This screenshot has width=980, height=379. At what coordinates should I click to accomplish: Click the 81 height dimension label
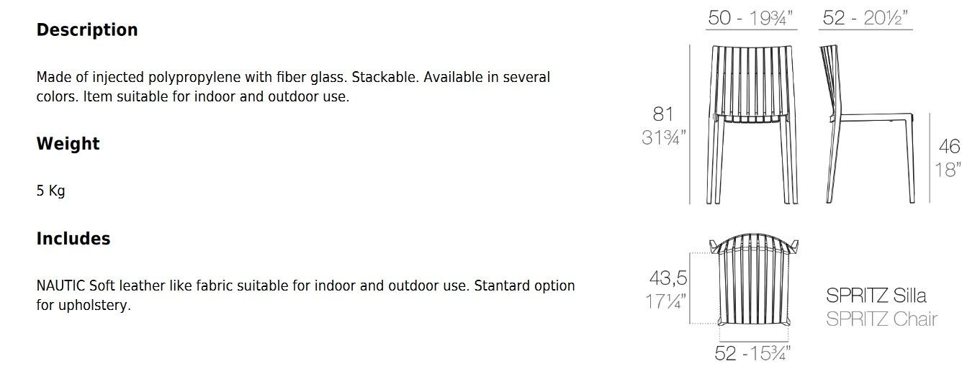tap(662, 114)
